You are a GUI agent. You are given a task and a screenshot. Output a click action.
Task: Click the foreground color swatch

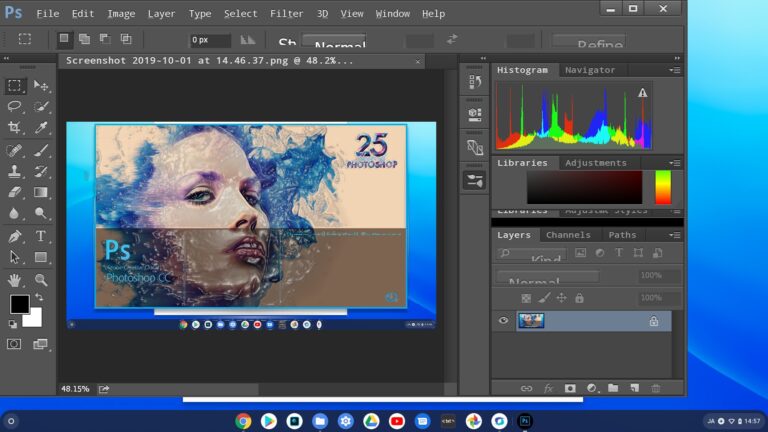[19, 304]
